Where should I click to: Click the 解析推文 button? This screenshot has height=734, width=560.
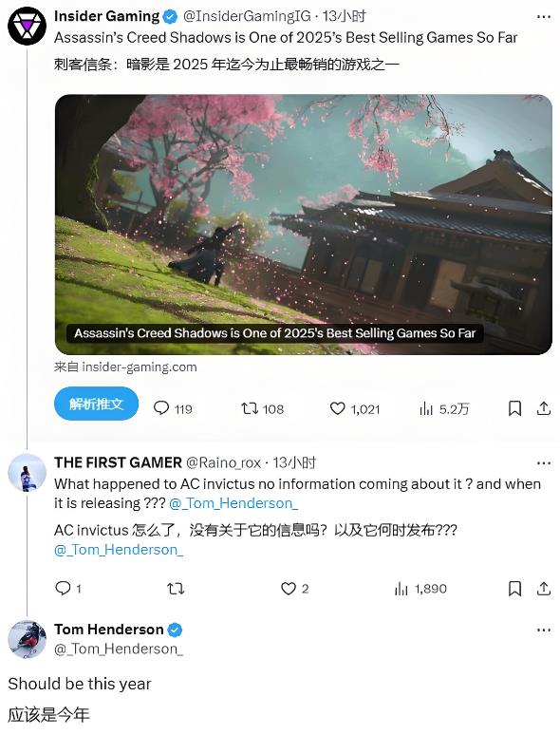click(97, 404)
